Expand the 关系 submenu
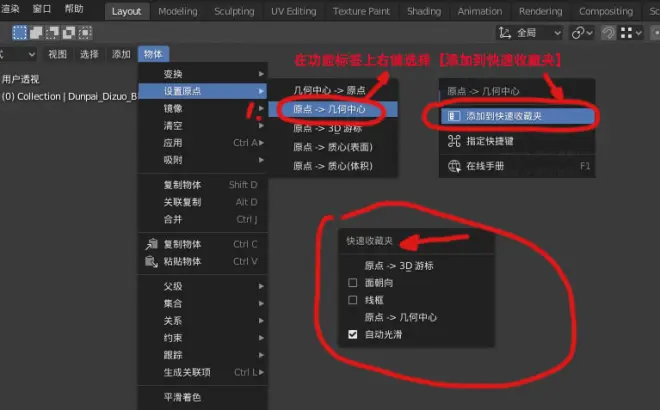Image resolution: width=660 pixels, height=410 pixels. (203, 321)
